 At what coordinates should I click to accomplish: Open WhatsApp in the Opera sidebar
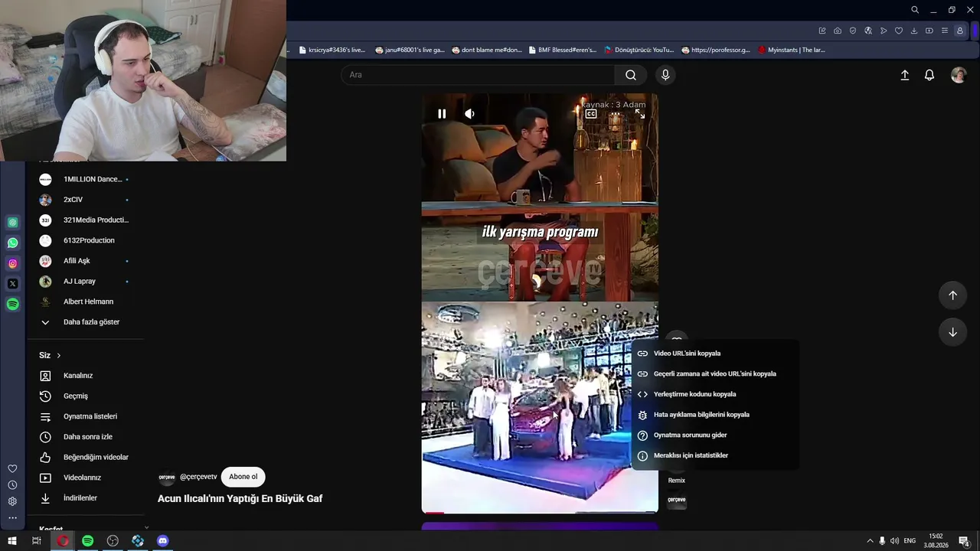coord(12,243)
